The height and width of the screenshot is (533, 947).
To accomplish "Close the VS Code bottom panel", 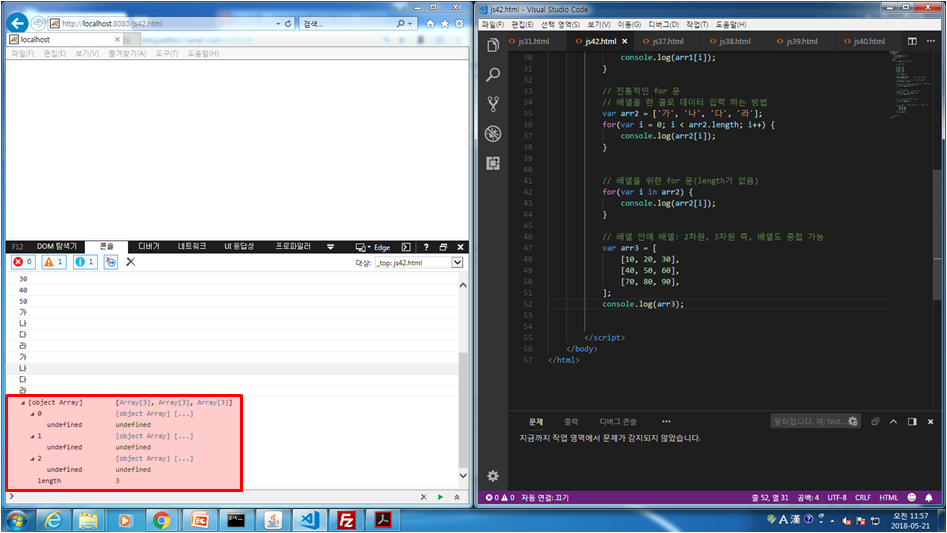I will [x=931, y=421].
